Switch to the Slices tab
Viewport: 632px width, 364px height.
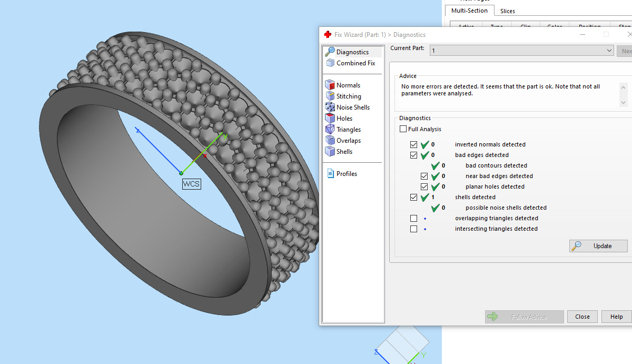[508, 11]
